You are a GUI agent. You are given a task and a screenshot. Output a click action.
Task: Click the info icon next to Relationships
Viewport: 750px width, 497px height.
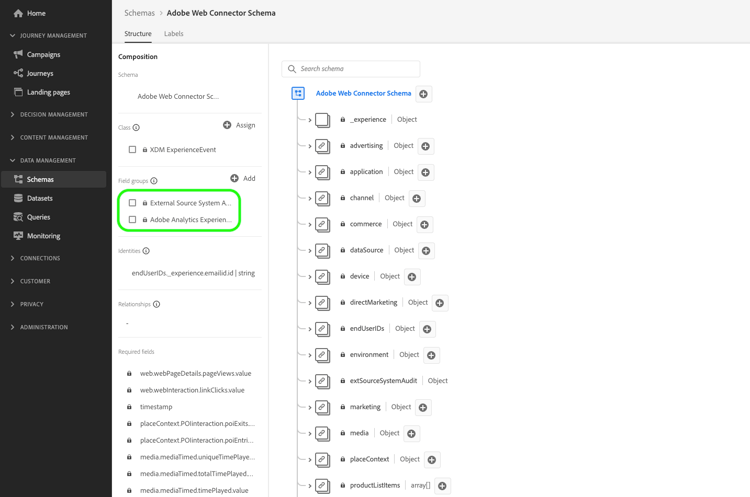(156, 304)
